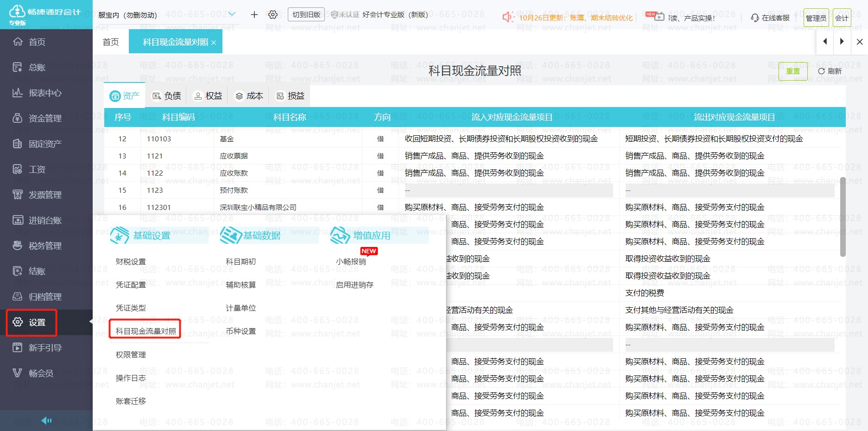Collapse the sidebar with bottom arrow icon
Image resolution: width=868 pixels, height=431 pixels.
tap(46, 420)
